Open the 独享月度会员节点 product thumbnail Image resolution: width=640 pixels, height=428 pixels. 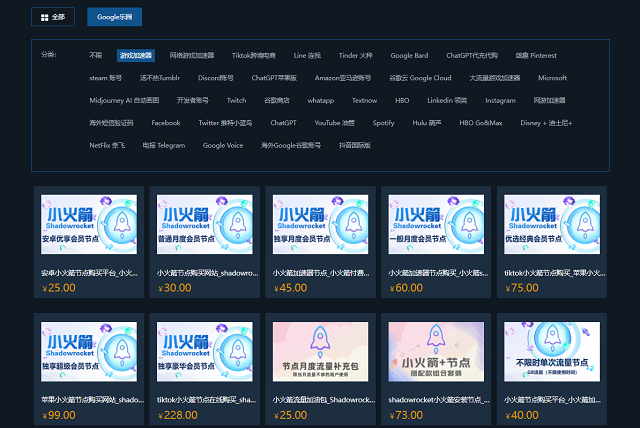[x=320, y=224]
